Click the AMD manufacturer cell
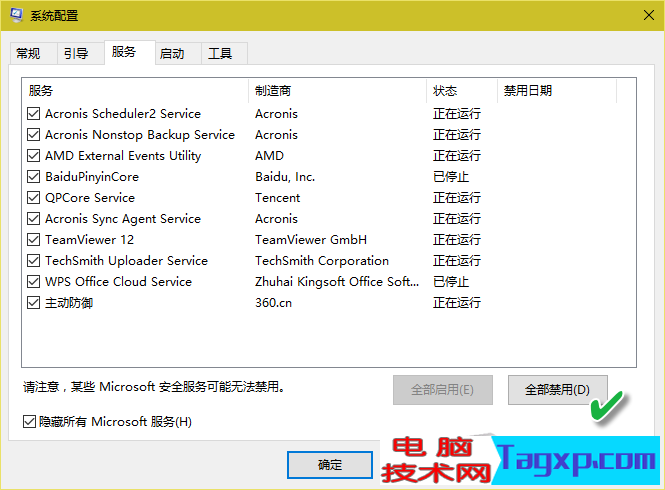665x490 pixels. [269, 156]
